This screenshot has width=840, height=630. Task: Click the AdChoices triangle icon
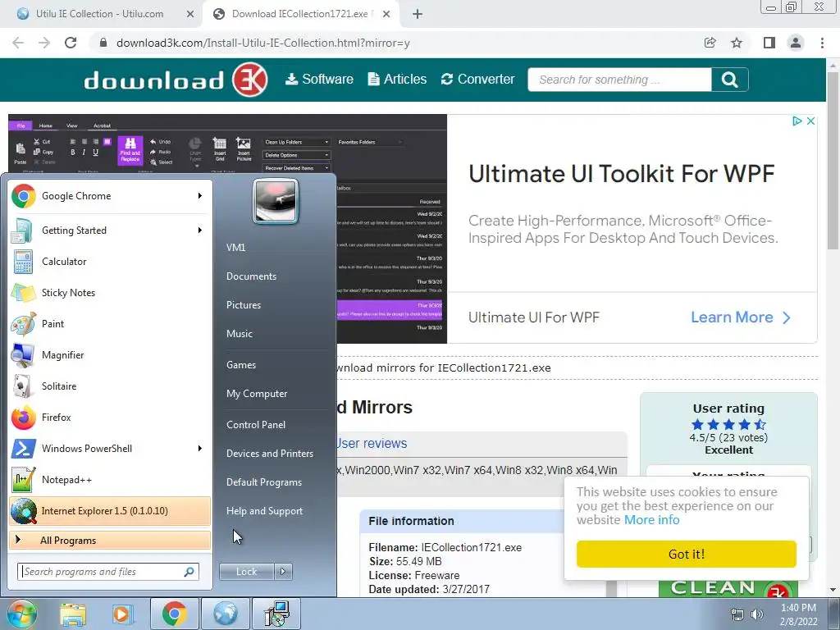(x=797, y=121)
